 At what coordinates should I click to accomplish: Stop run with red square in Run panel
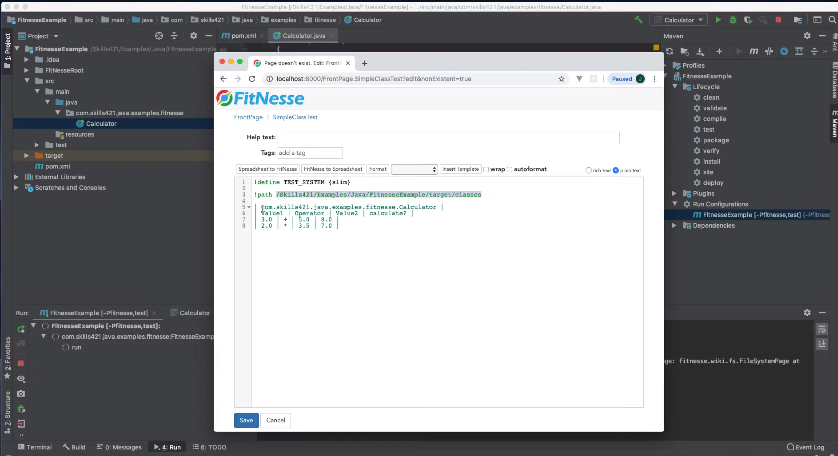pos(21,364)
